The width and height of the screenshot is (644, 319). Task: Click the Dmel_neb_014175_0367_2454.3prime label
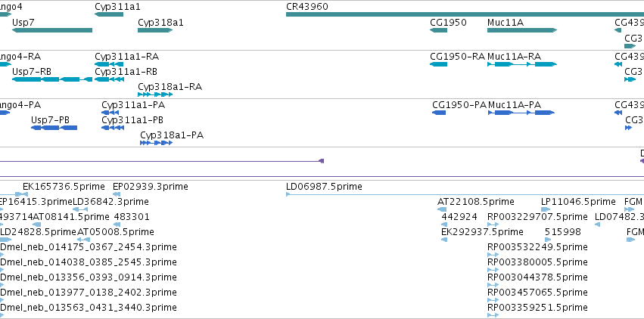89,247
